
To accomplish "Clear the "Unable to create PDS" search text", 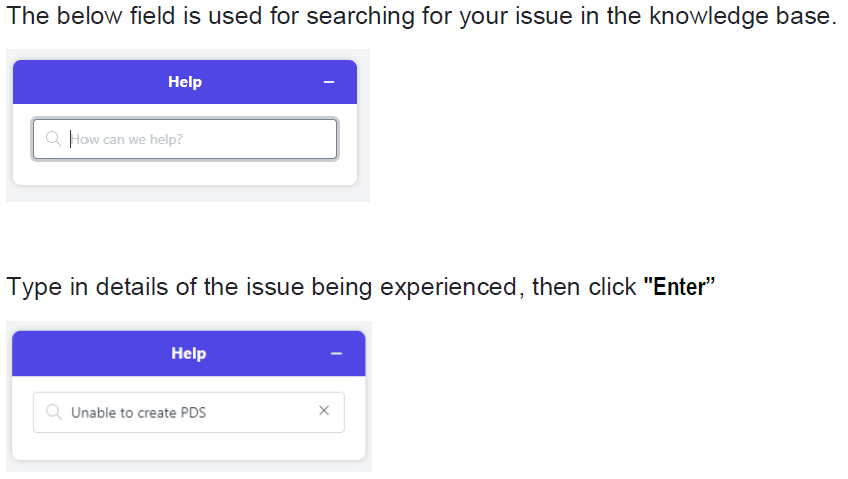I will click(324, 411).
